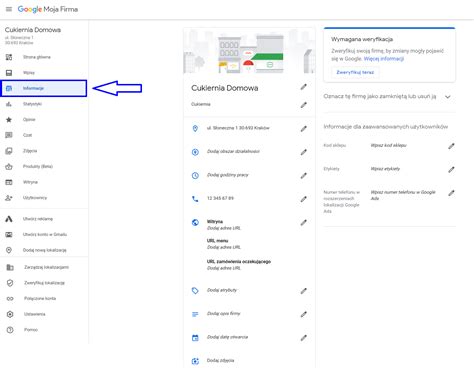
Task: Open Zarządzaj lokalizacjami buildings icon
Action: (x=10, y=267)
